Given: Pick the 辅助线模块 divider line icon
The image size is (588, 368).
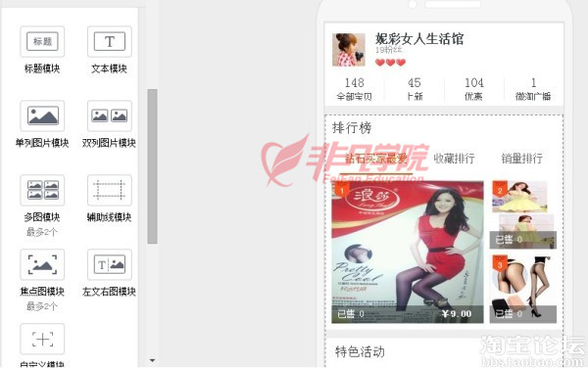Looking at the screenshot, I should click(x=110, y=190).
